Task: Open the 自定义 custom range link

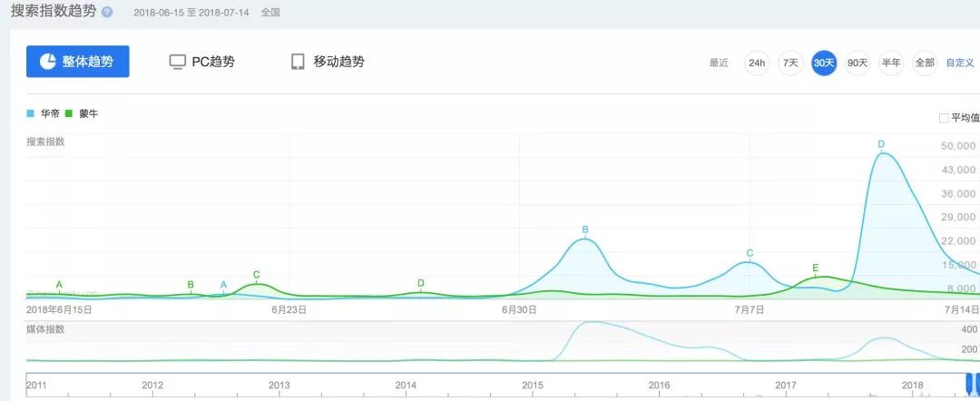Action: 960,63
